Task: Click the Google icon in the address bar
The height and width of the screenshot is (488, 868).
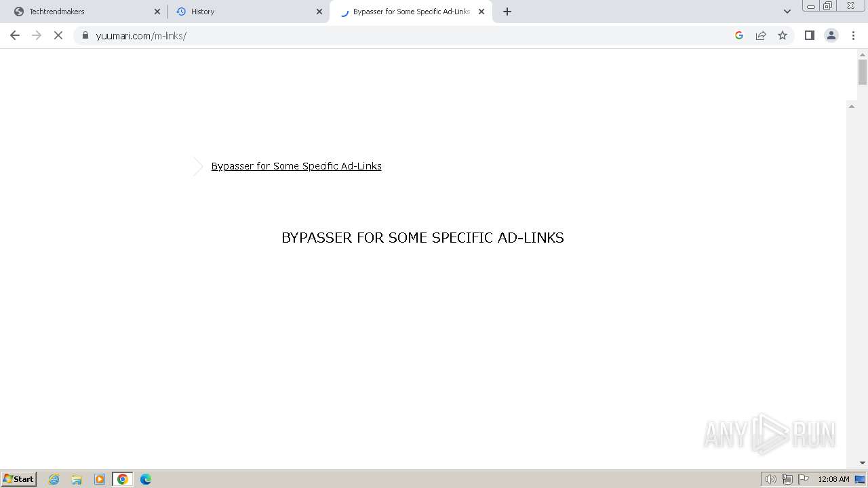Action: click(x=739, y=35)
